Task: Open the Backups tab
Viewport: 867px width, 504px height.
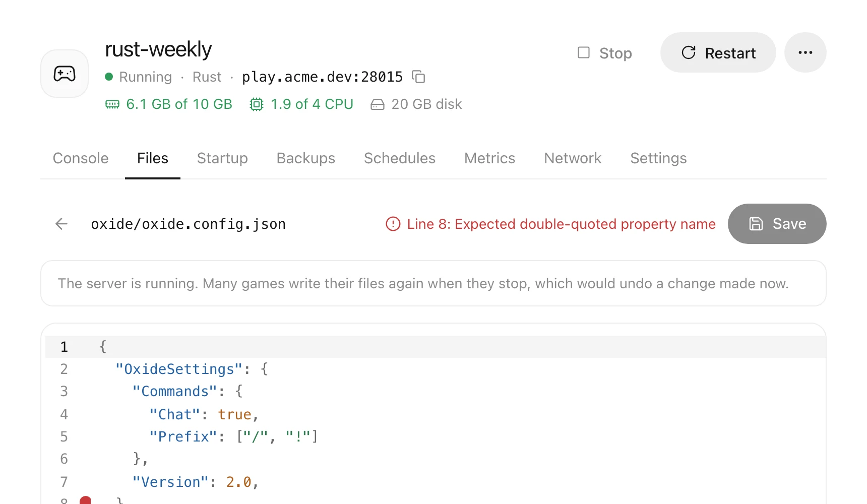Action: 306,158
